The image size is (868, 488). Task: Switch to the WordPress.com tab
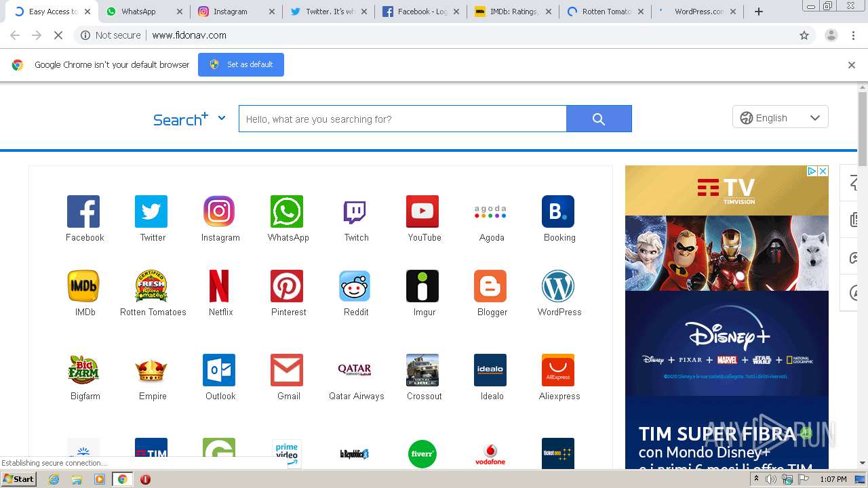[697, 12]
